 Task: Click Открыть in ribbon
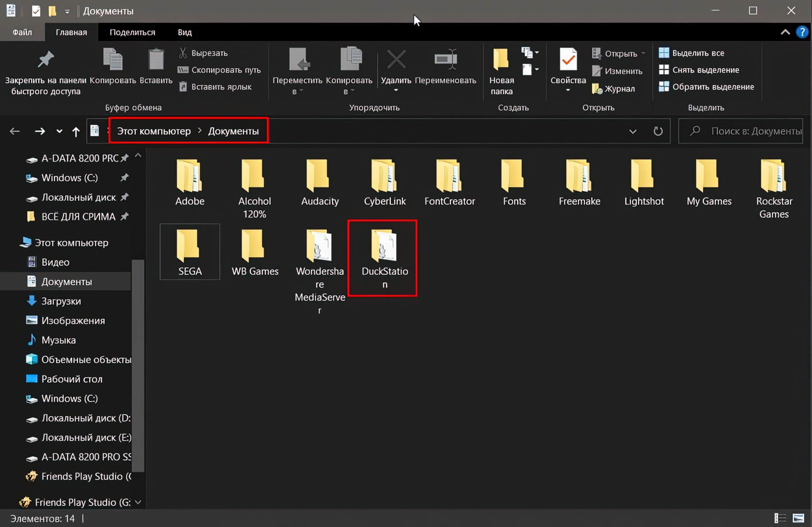618,53
